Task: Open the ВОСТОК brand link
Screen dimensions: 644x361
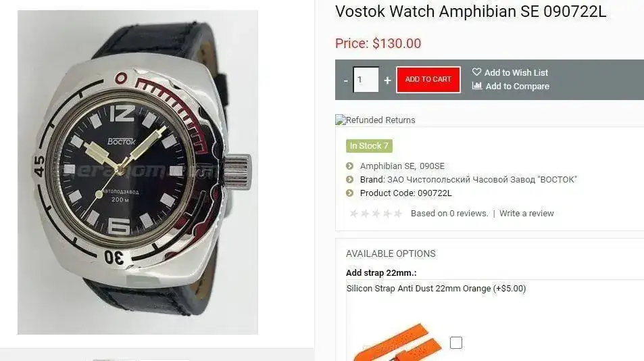Action: [482, 179]
